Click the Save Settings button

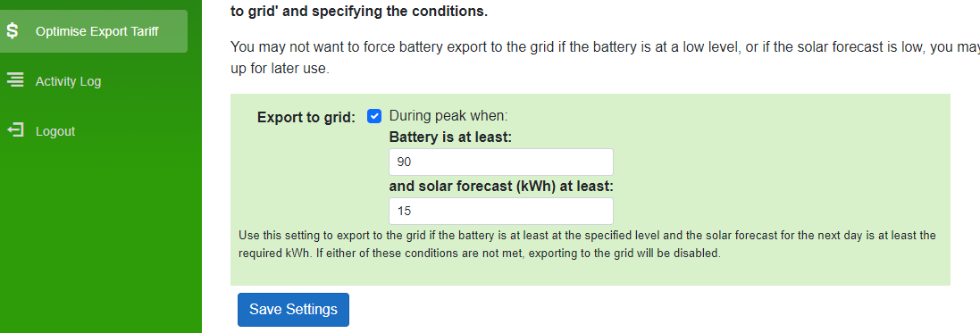293,309
